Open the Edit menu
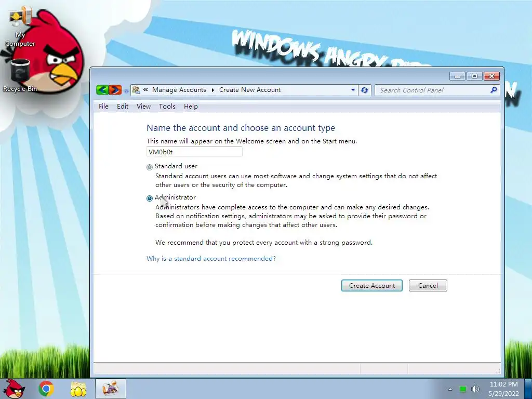532x399 pixels. point(123,107)
